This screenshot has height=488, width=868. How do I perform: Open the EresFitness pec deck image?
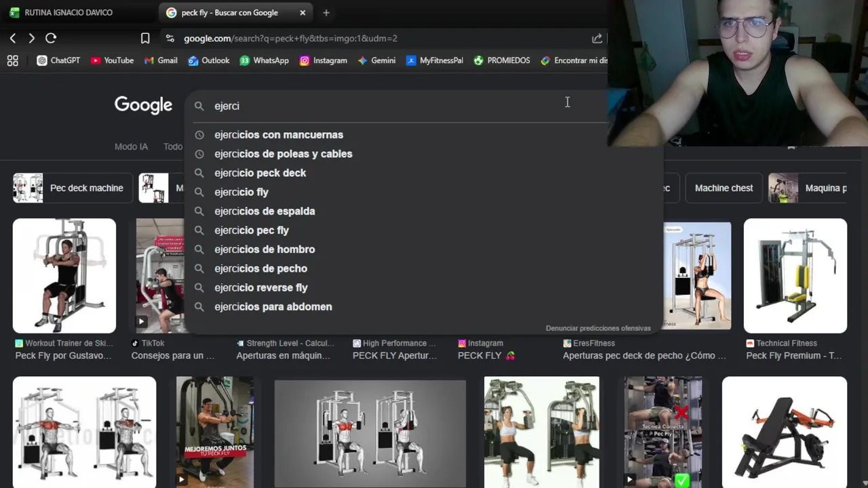tap(697, 276)
